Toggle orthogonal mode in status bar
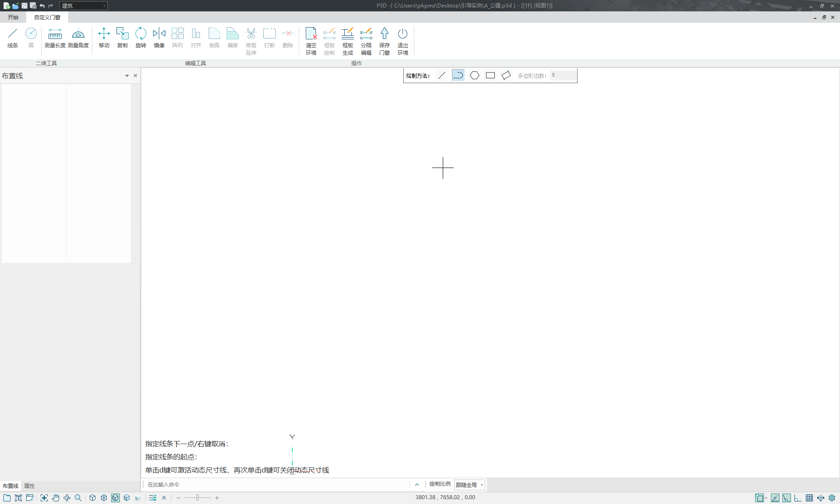 pos(798,498)
